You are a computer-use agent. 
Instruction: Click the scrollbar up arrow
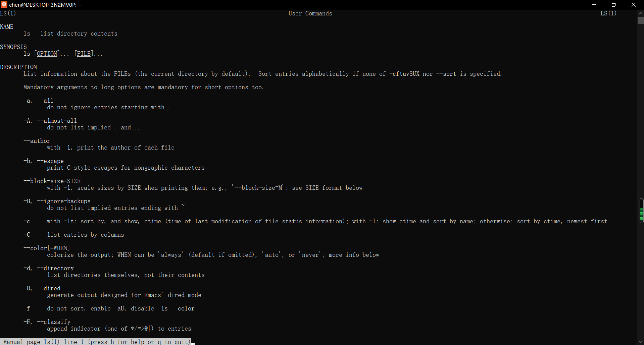(641, 13)
